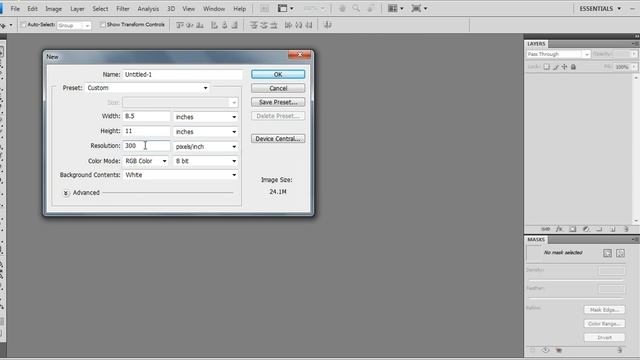Image resolution: width=640 pixels, height=360 pixels.
Task: Select the Rotate View icon in application bar
Action: (371, 9)
